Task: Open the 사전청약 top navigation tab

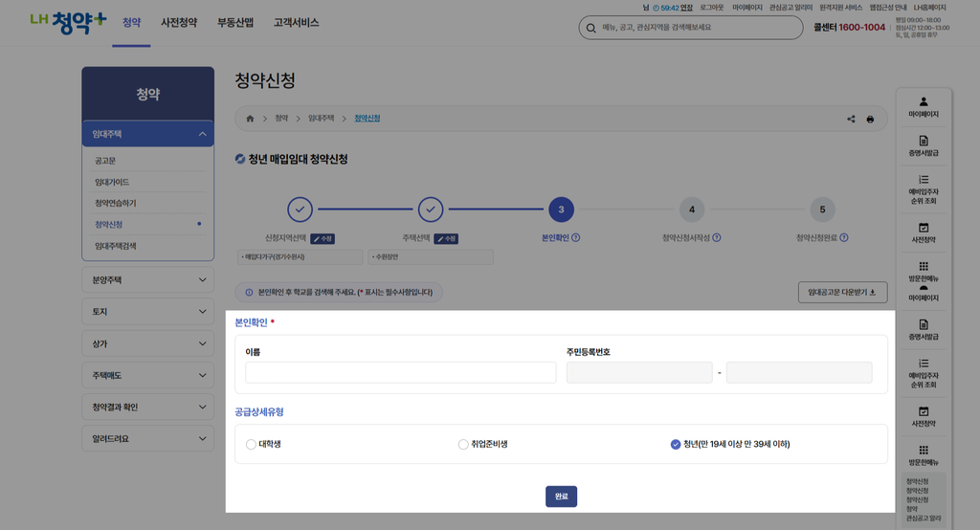Action: pyautogui.click(x=179, y=23)
